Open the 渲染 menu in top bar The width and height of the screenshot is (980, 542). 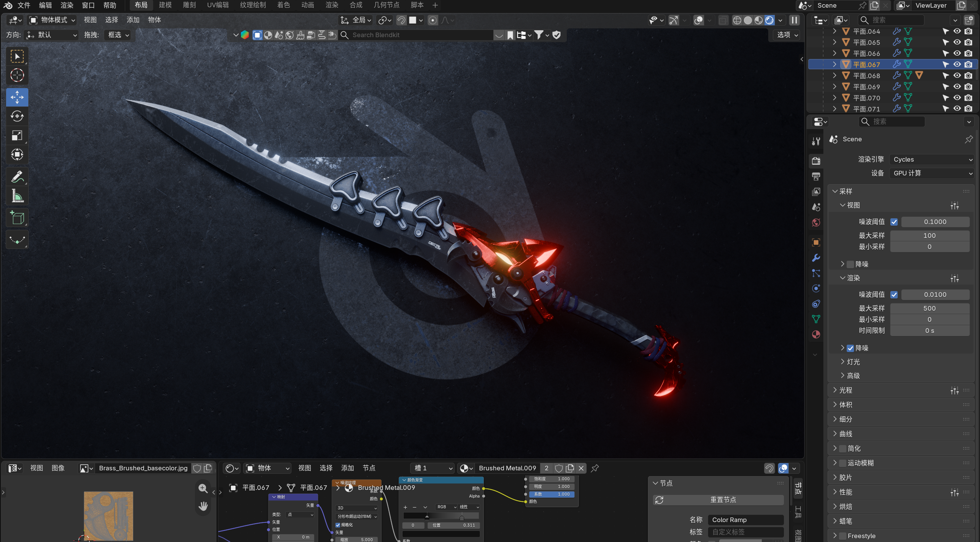67,5
